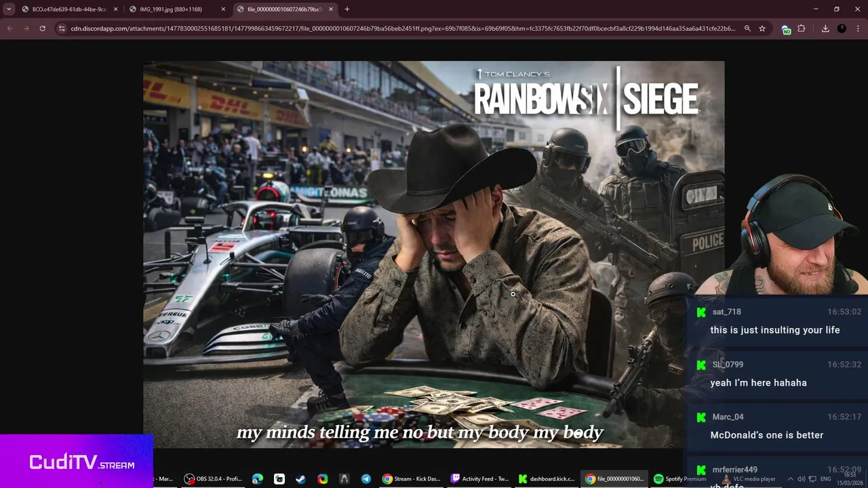Go back to the previous page

[9, 28]
